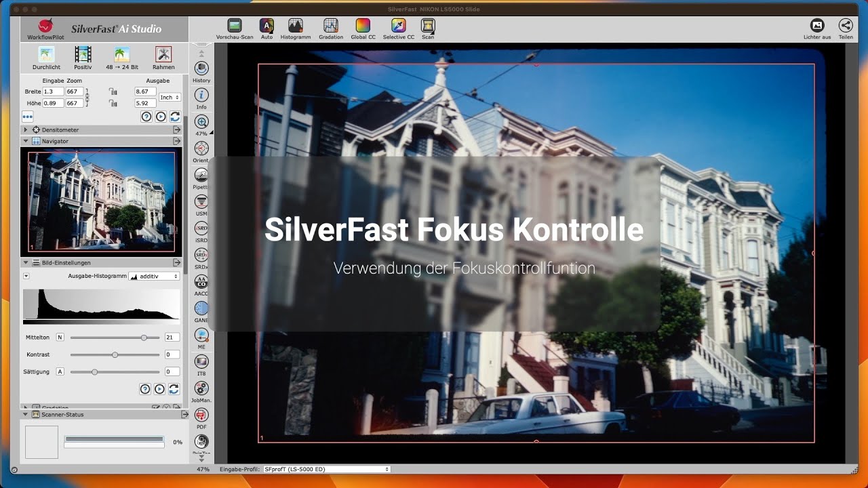Open the AACO contrast tool

tap(201, 285)
